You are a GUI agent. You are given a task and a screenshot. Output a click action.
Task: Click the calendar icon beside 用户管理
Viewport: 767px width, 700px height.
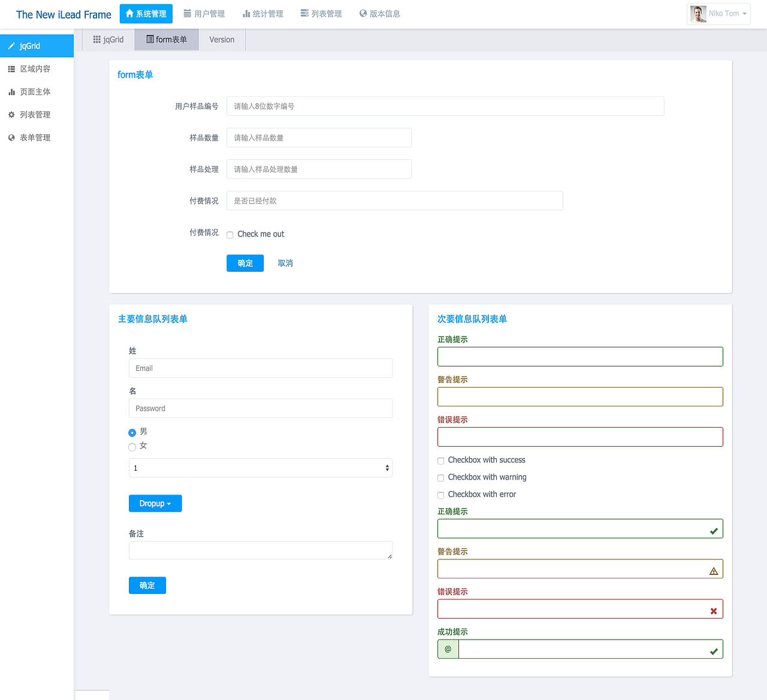point(188,13)
